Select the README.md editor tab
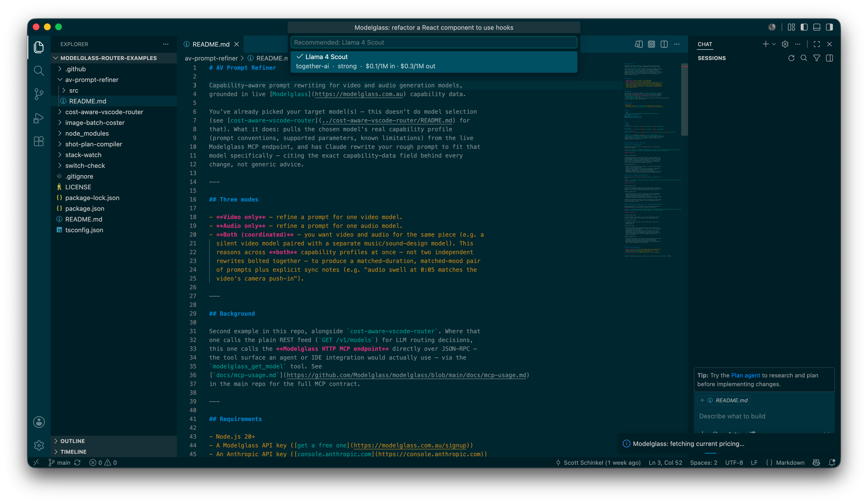868x504 pixels. (x=210, y=44)
